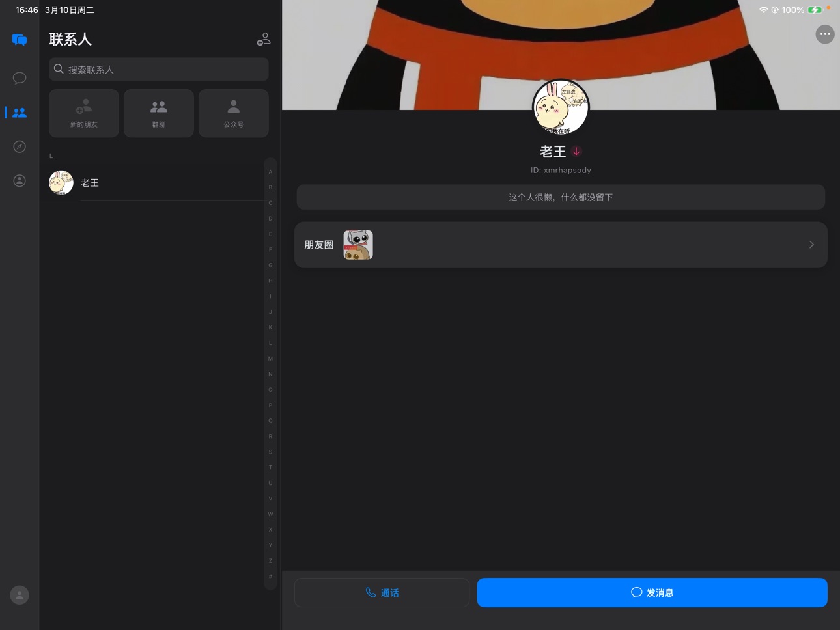Jump to index letter K
The image size is (840, 630).
[x=270, y=327]
